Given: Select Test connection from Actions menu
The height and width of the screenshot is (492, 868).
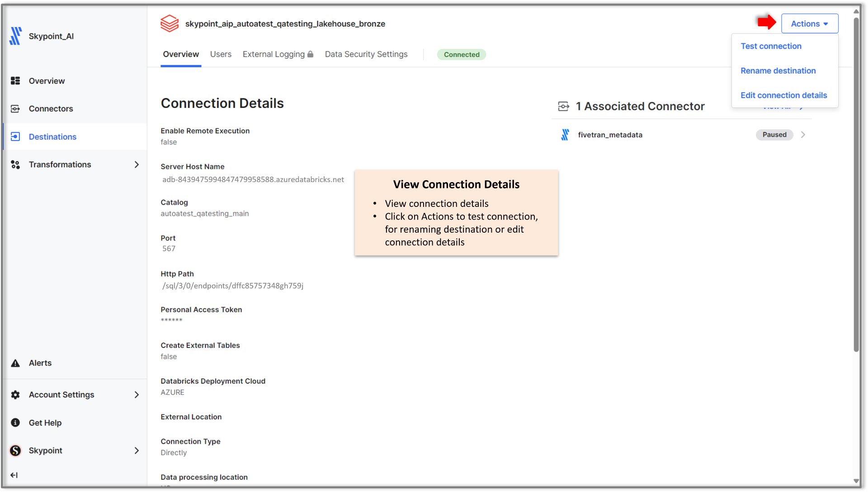Looking at the screenshot, I should 771,46.
